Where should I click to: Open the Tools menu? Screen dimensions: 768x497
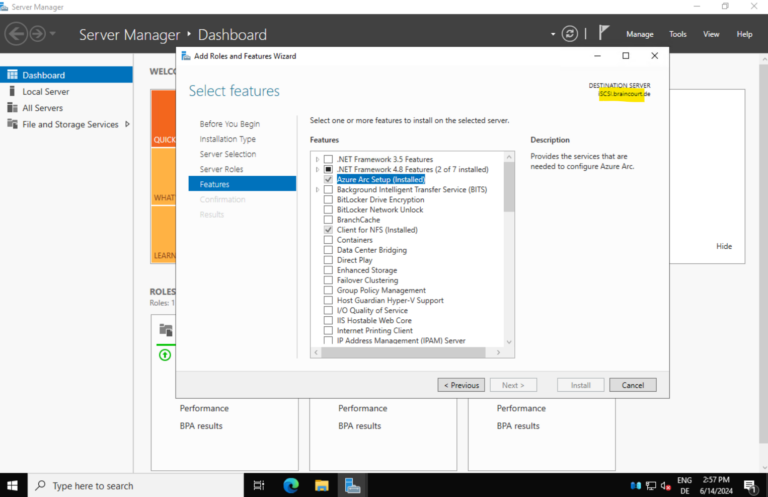point(677,34)
